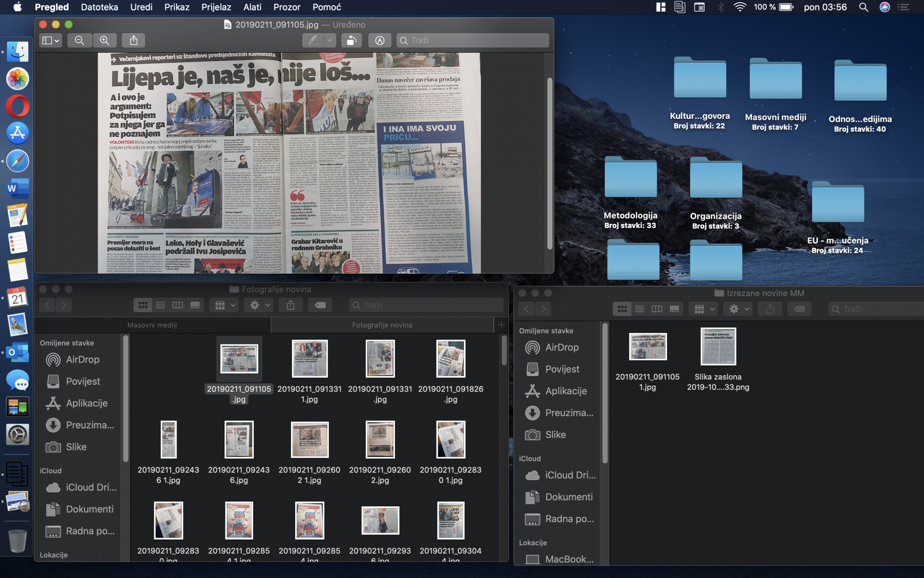Switch to the Masovni mediji tab
Viewport: 924px width, 578px height.
pyautogui.click(x=152, y=325)
